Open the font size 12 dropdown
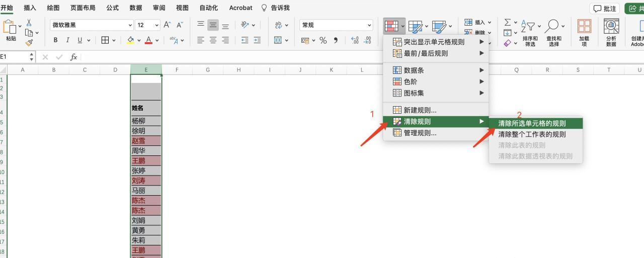Viewport: 644px width, 258px height. click(x=156, y=25)
